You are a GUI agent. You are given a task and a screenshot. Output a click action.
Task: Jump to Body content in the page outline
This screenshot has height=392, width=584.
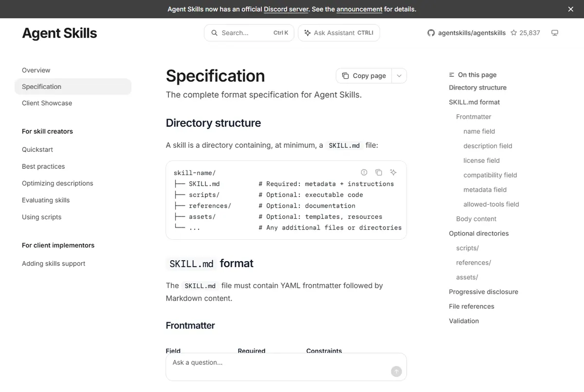tap(476, 219)
